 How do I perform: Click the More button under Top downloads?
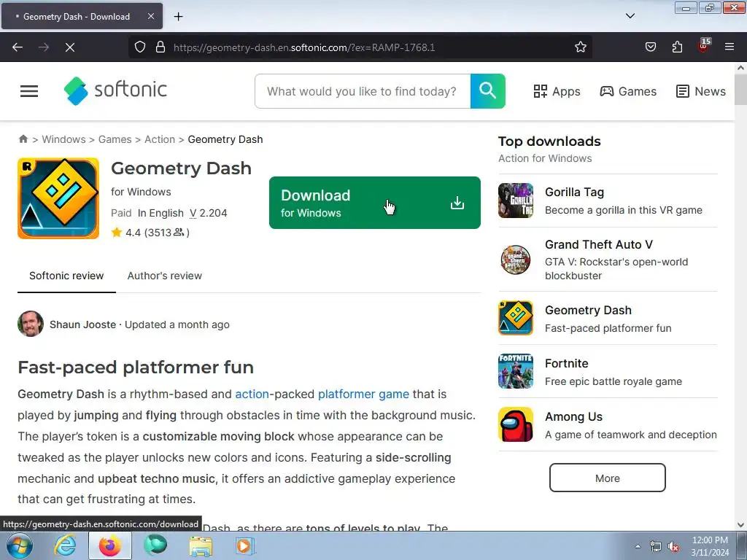pyautogui.click(x=608, y=478)
